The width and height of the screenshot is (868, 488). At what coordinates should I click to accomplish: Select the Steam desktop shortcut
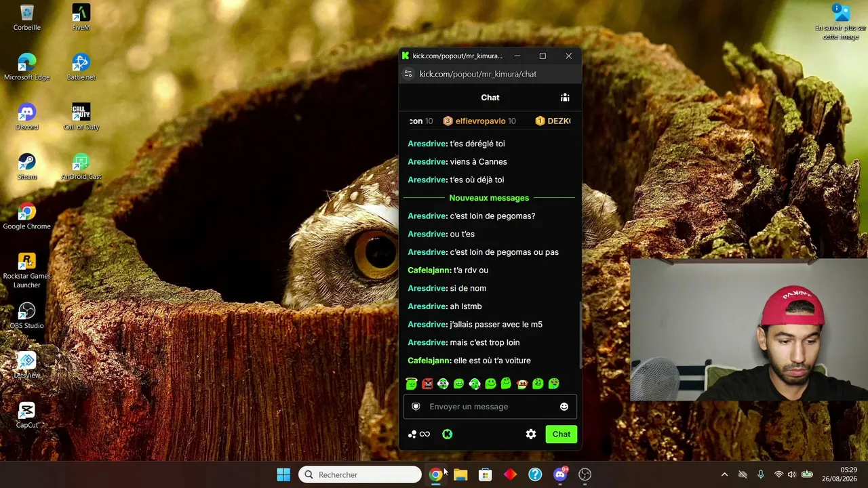(27, 167)
